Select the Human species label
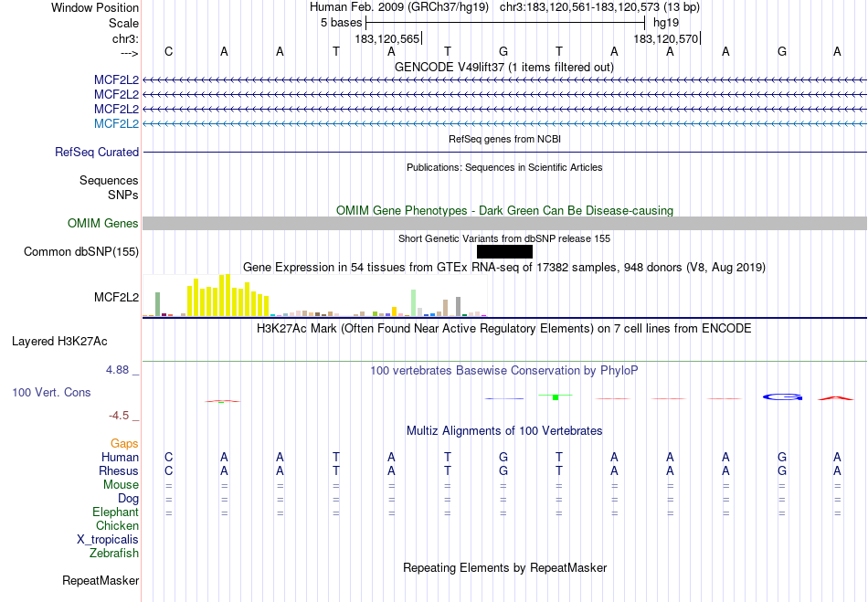The height and width of the screenshot is (602, 868). click(x=120, y=457)
